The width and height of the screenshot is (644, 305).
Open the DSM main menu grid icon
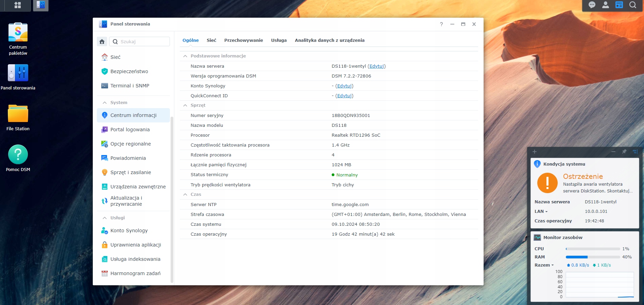click(x=17, y=5)
